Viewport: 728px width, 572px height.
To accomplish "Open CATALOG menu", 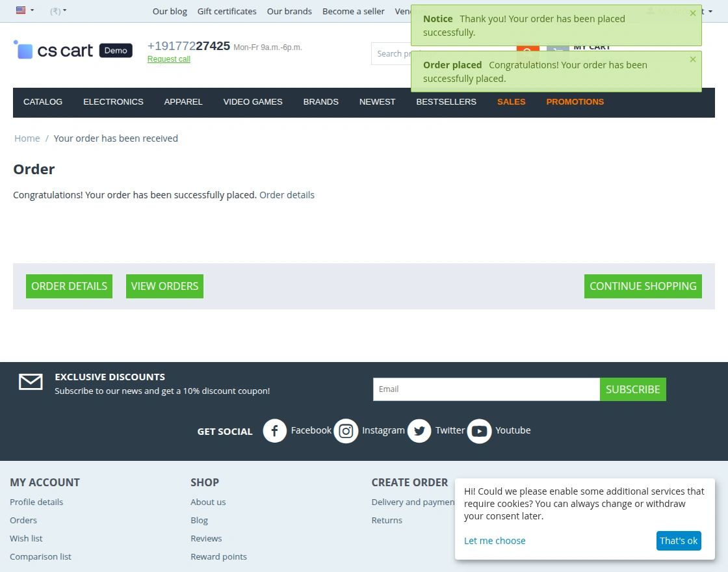I will [x=43, y=101].
